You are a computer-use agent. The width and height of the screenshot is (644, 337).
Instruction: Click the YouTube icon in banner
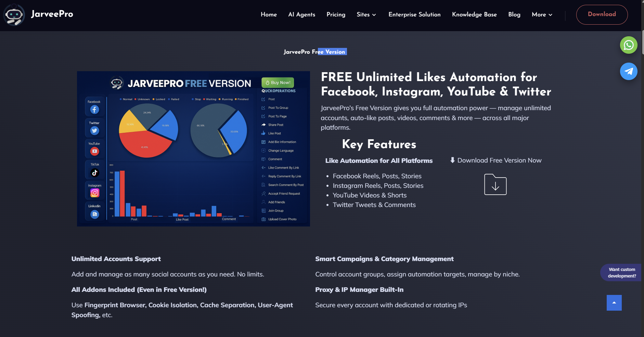click(95, 151)
